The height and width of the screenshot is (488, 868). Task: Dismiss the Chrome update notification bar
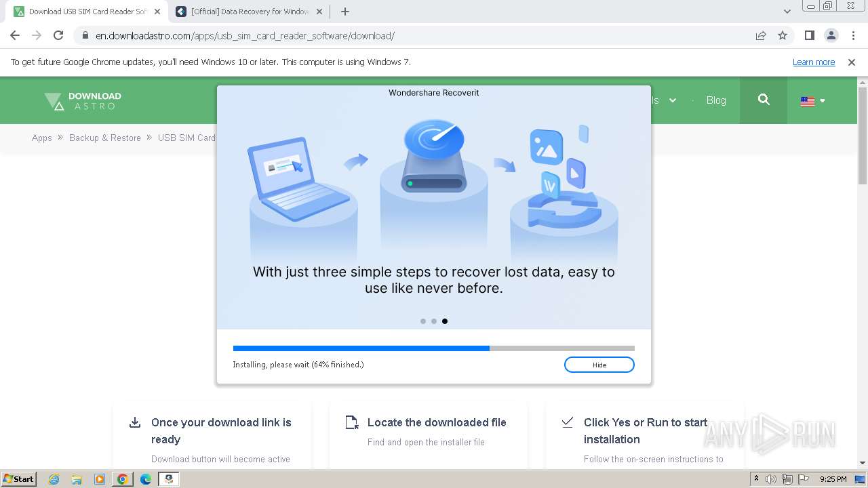click(x=852, y=62)
